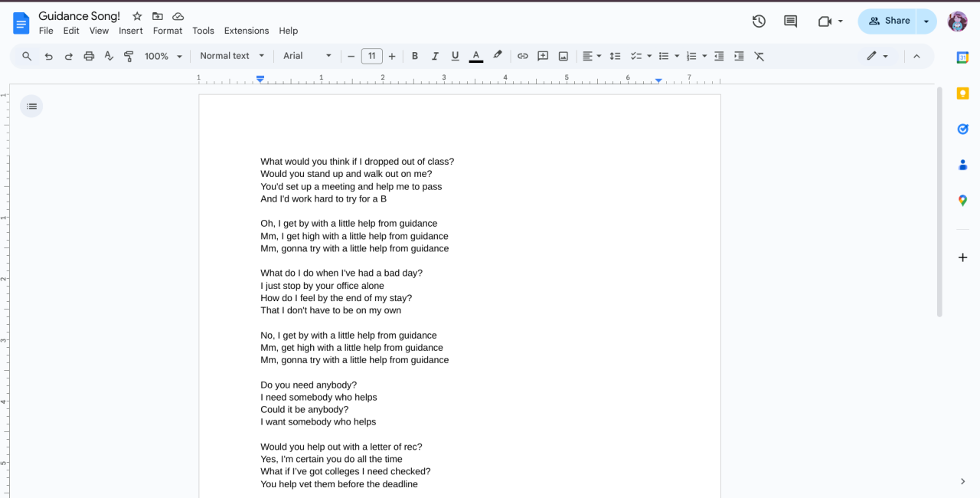980x498 pixels.
Task: Click the font size 11 field
Action: click(371, 56)
